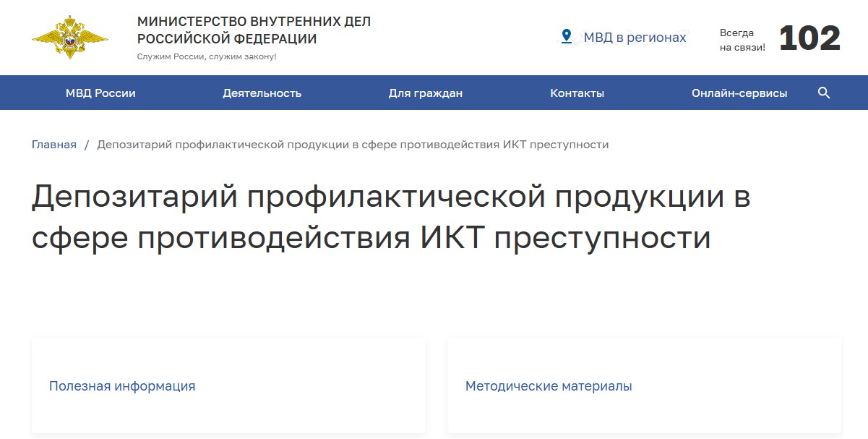Open the МВД в регионах link
This screenshot has height=439, width=868.
pyautogui.click(x=635, y=37)
